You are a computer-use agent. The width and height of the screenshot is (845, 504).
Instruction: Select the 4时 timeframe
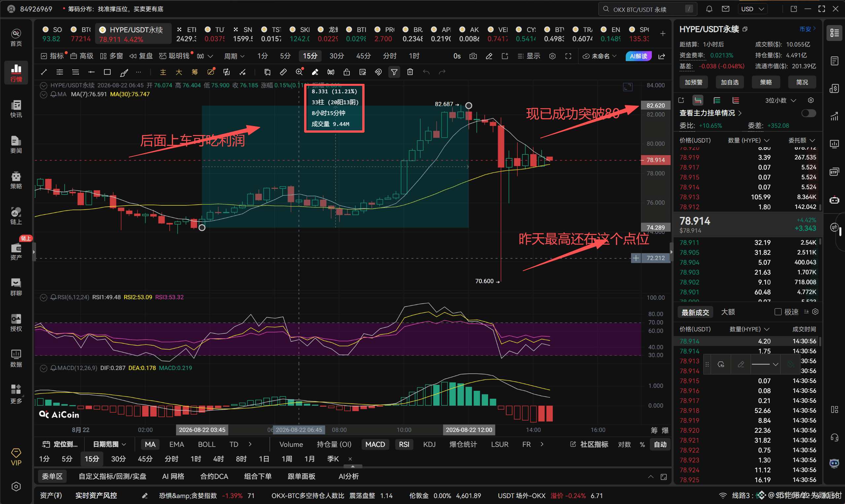point(219,459)
